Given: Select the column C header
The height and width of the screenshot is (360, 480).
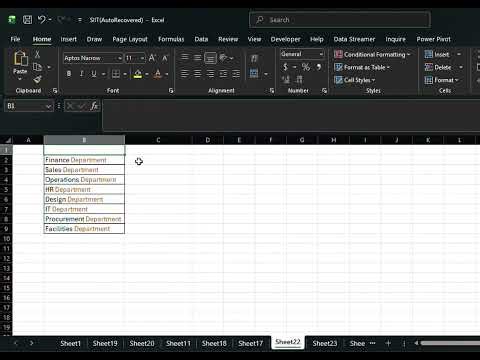Looking at the screenshot, I should 158,140.
